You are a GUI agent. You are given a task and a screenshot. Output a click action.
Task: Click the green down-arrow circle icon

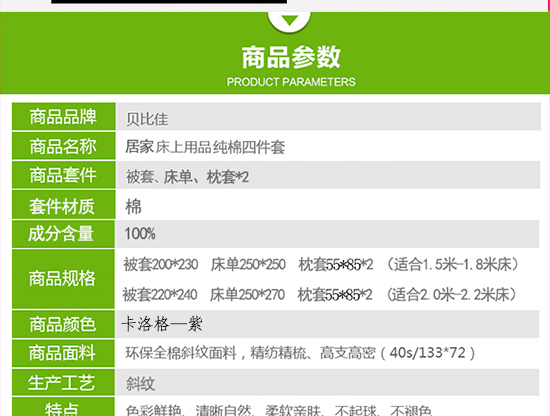click(x=289, y=20)
